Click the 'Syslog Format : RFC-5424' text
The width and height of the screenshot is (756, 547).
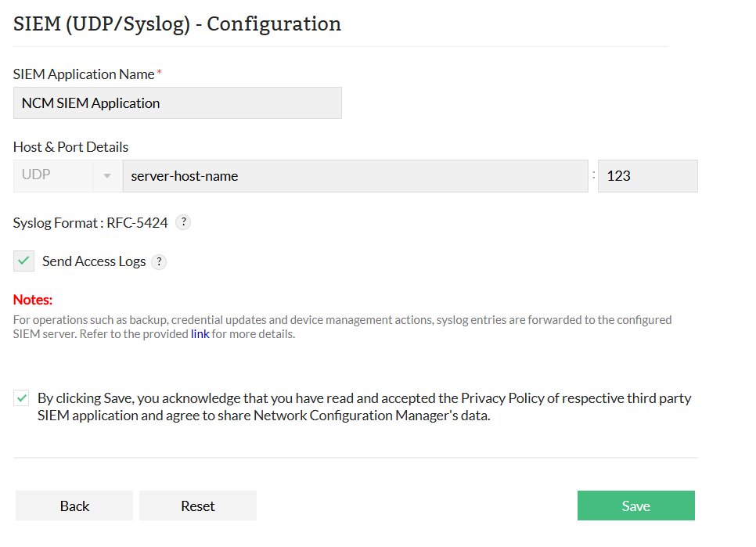coord(90,223)
